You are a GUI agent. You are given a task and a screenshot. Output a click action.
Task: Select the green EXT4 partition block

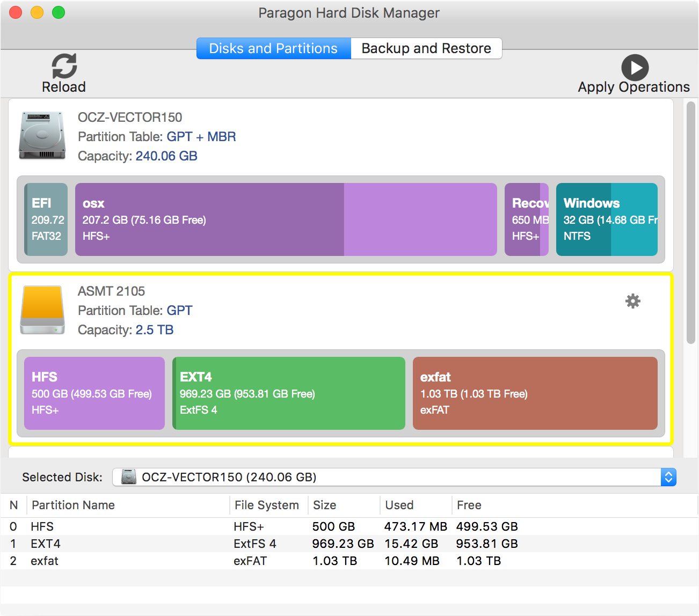click(289, 393)
